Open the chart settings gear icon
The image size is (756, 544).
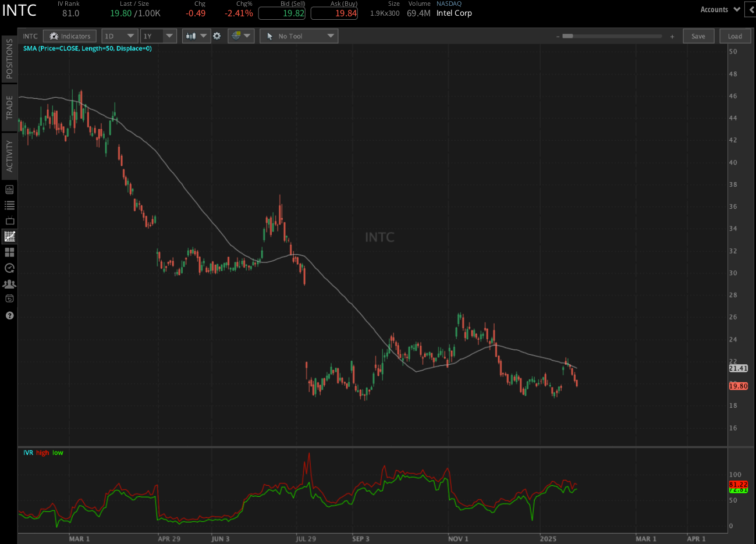216,35
